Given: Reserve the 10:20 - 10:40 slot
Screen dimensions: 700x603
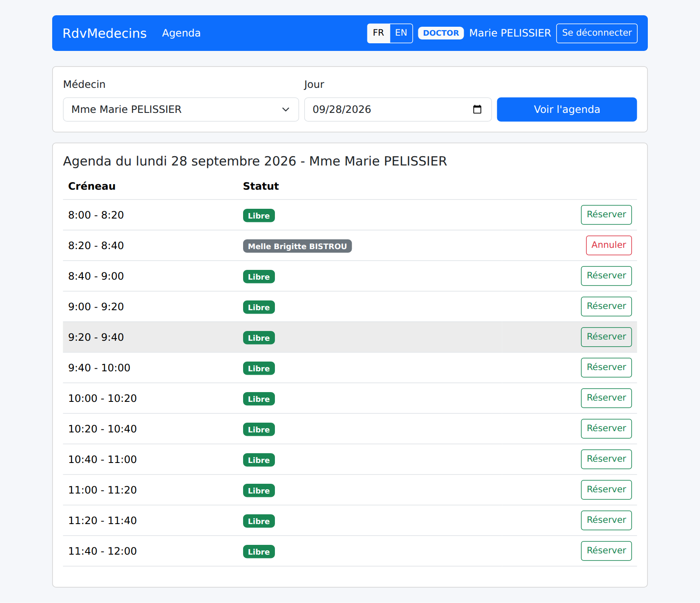Looking at the screenshot, I should [x=606, y=429].
